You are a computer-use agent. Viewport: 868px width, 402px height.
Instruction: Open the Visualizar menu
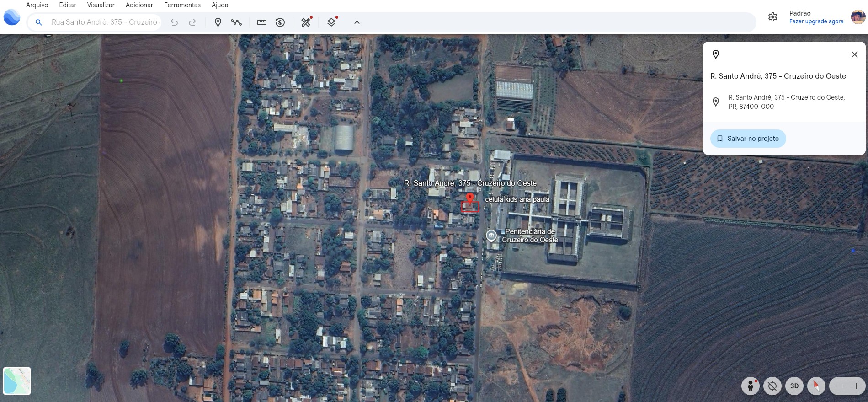coord(101,5)
